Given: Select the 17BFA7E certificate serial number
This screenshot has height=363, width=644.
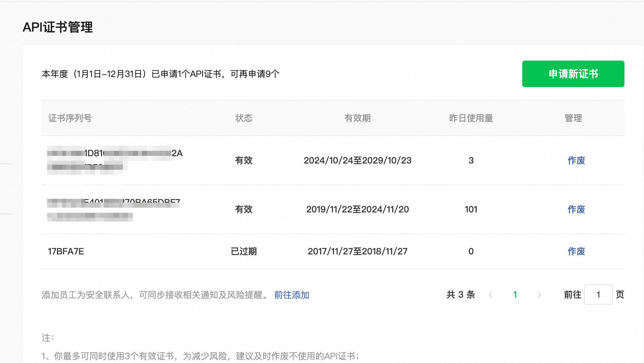Looking at the screenshot, I should point(66,251).
